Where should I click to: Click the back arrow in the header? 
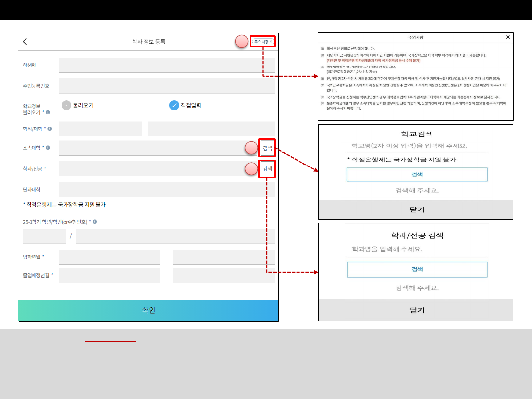tap(25, 42)
